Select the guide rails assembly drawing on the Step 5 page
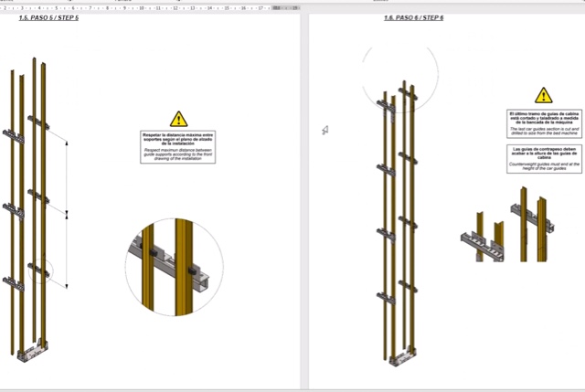This screenshot has height=392, width=585. (28, 209)
